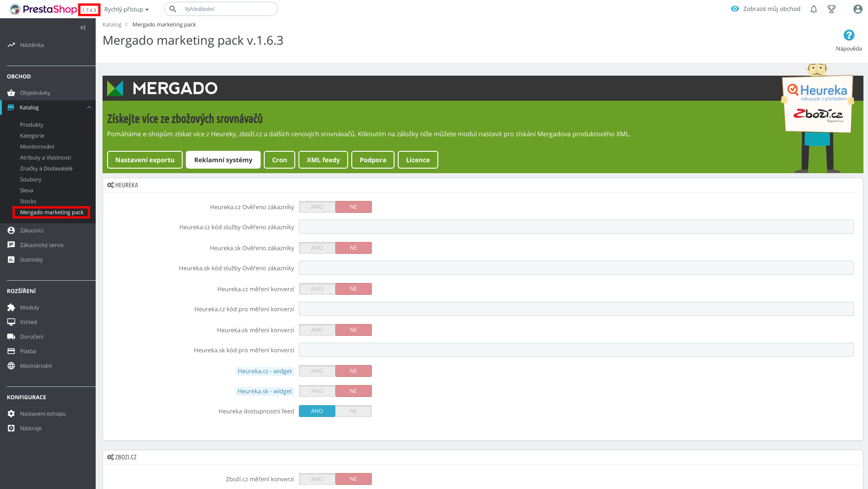The height and width of the screenshot is (489, 868).
Task: Open Atributy a Vlastnosti submenu item
Action: click(46, 158)
